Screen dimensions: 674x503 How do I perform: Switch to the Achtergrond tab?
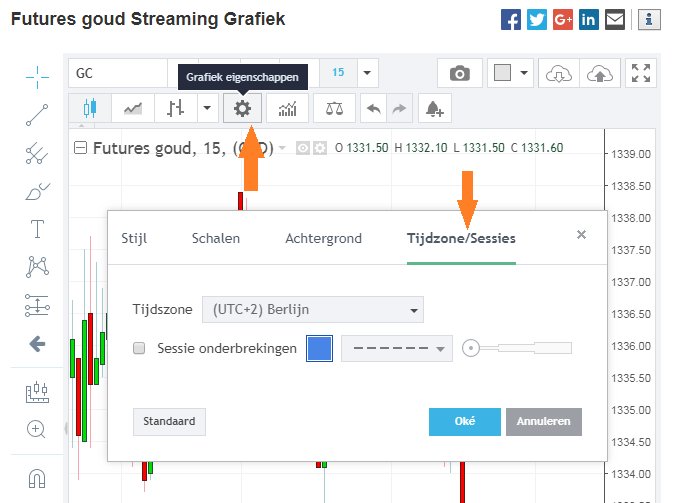tap(323, 238)
